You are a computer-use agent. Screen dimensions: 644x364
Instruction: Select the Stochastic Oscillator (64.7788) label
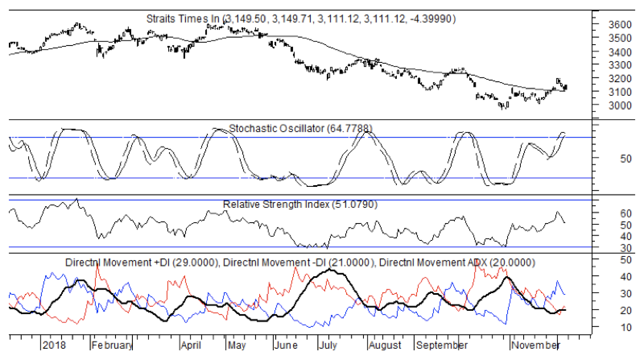tap(301, 128)
